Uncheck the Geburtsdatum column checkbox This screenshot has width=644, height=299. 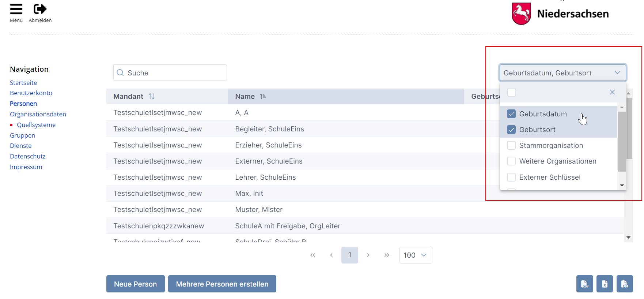[511, 114]
